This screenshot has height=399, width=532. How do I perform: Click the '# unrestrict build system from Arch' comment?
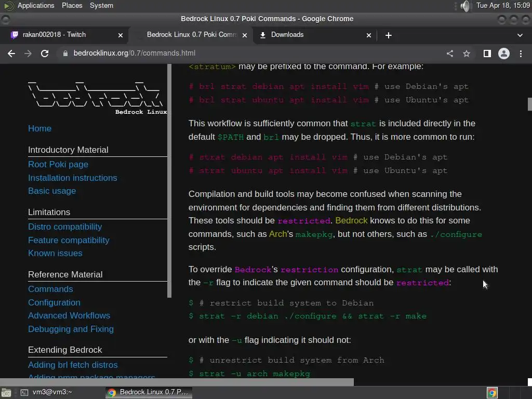(292, 361)
